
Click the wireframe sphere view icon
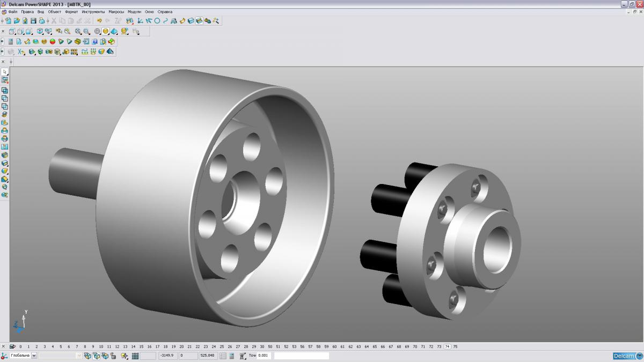[97, 31]
